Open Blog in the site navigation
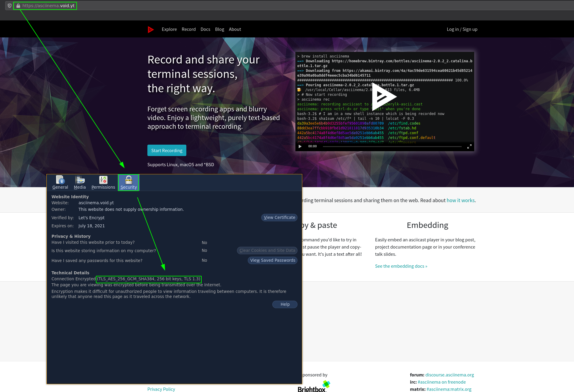Viewport: 574px width, 392px height. coord(220,29)
